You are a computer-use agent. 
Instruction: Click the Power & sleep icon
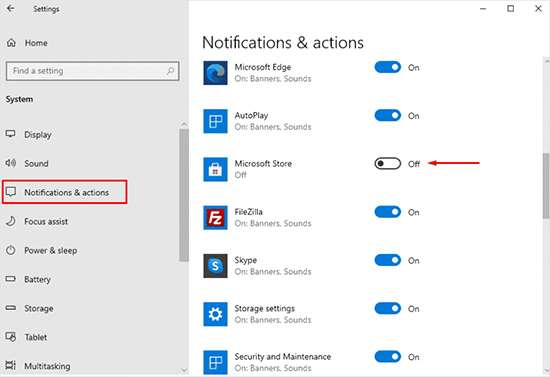tap(11, 250)
